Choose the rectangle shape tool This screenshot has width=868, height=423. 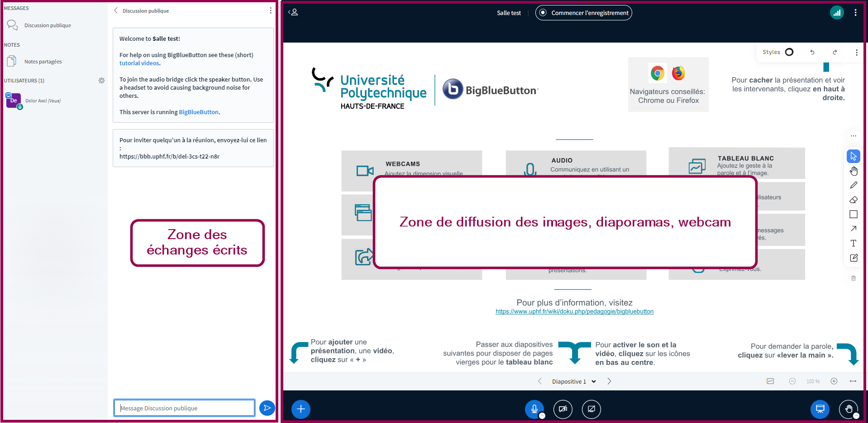pyautogui.click(x=853, y=214)
